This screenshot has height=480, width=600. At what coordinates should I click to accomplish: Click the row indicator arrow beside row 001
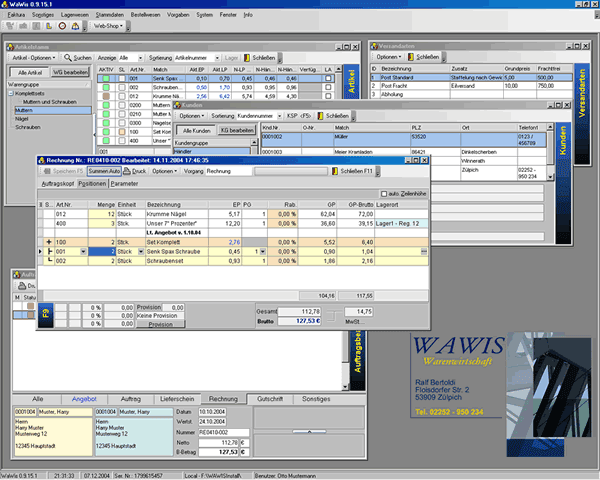(x=41, y=251)
